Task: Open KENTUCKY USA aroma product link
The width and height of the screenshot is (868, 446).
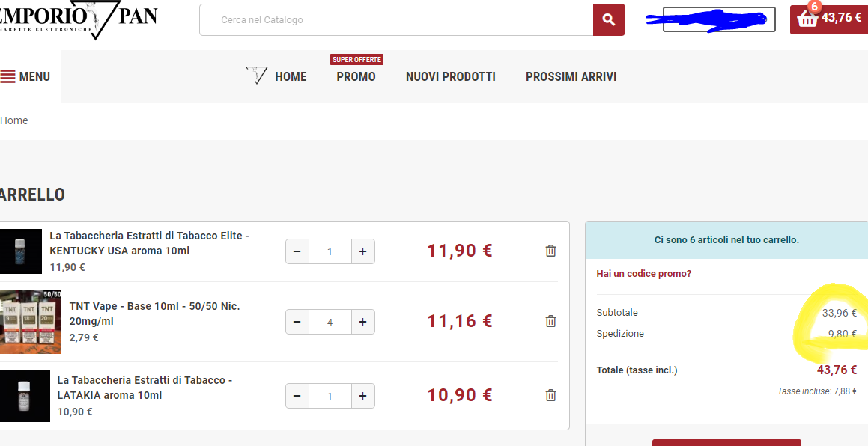Action: coord(150,243)
